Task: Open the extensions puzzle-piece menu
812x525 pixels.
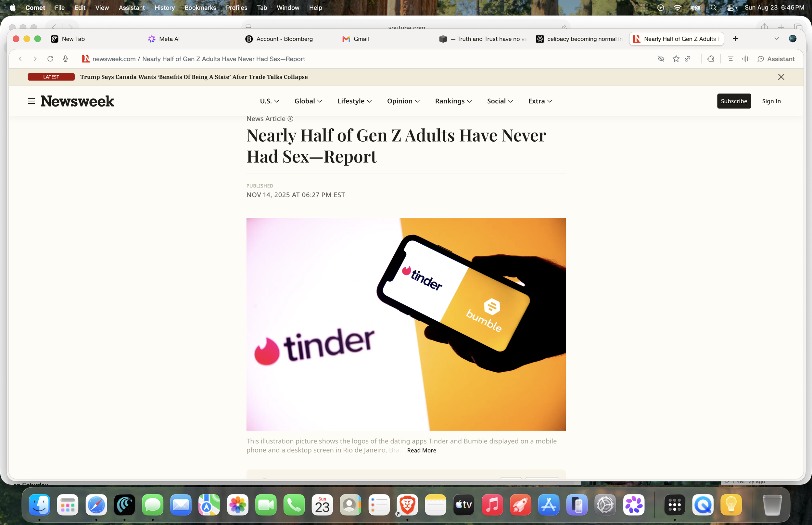Action: tap(711, 59)
